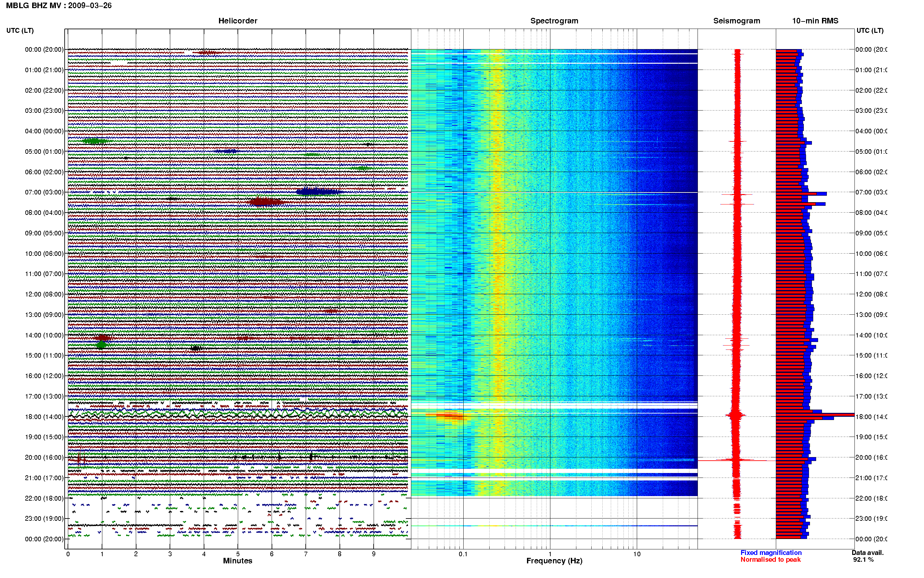
Task: Click helicorder time label "03:00 (23:00)"
Action: 44,111
